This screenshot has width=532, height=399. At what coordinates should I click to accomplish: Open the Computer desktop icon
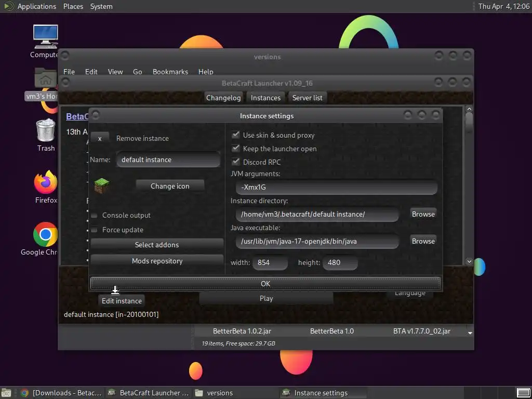[x=46, y=37]
